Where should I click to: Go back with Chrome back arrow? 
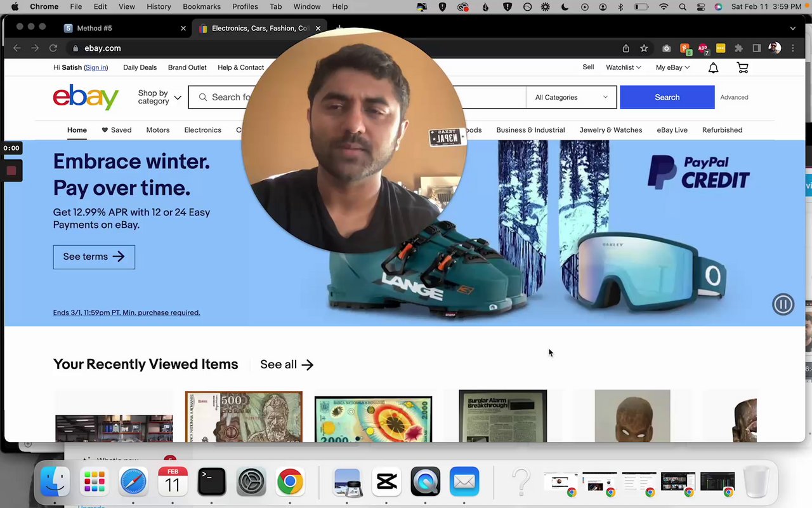tap(17, 48)
